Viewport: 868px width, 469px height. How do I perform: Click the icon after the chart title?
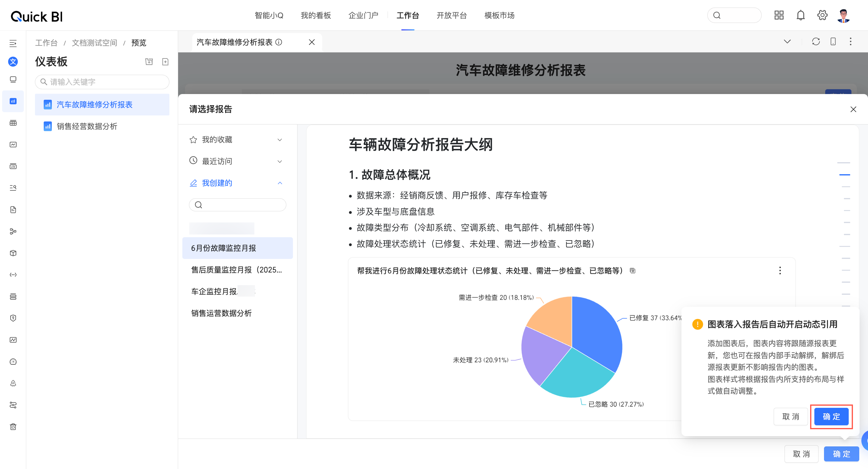[x=633, y=271]
